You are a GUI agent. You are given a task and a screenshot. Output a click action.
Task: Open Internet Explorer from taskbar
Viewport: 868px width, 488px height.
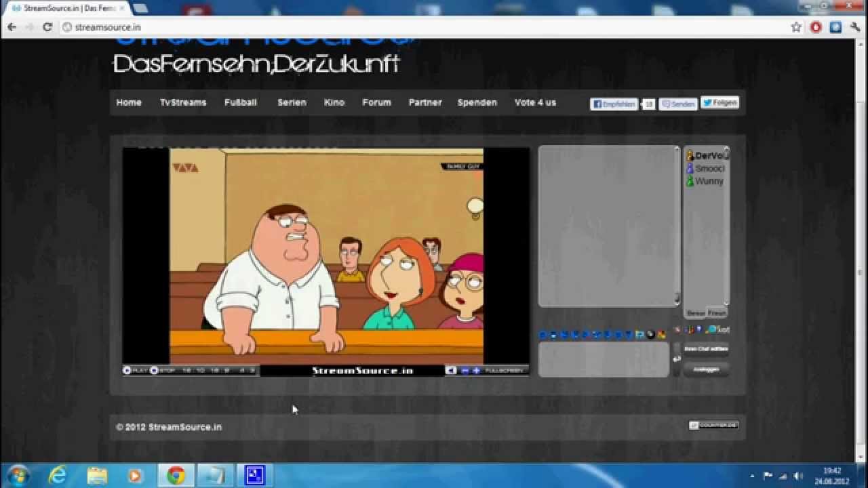pos(58,476)
